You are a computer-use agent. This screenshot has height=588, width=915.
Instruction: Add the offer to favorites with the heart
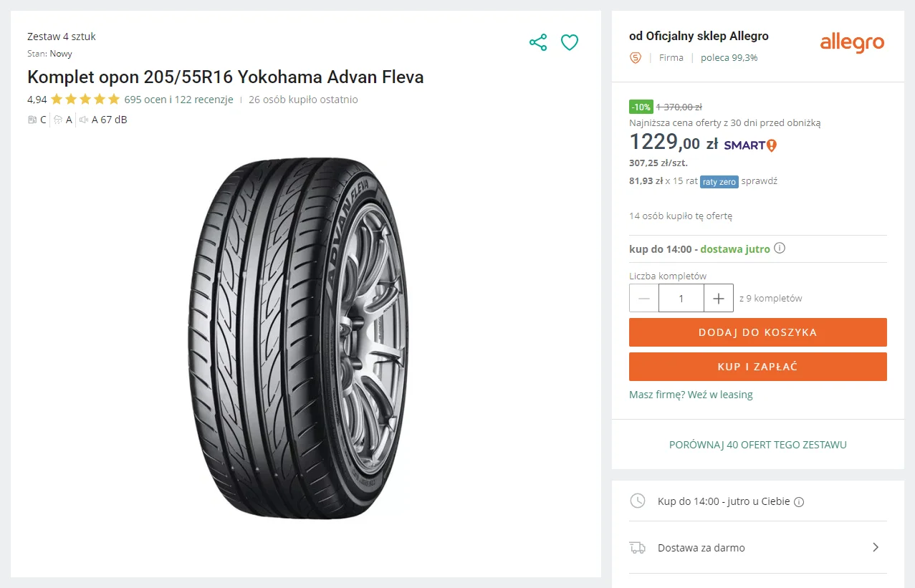coord(569,42)
